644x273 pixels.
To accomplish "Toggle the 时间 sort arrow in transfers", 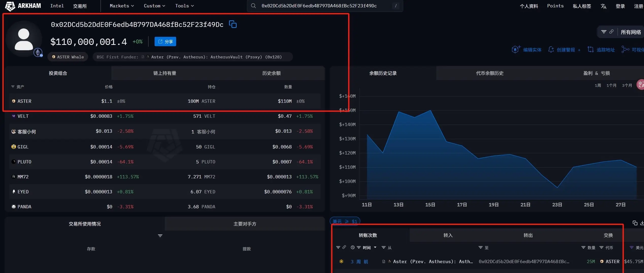I will [x=375, y=247].
